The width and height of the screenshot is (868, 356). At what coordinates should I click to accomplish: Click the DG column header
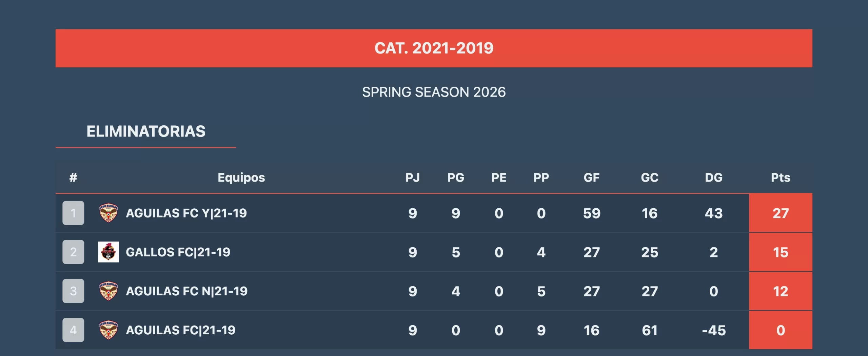click(713, 177)
